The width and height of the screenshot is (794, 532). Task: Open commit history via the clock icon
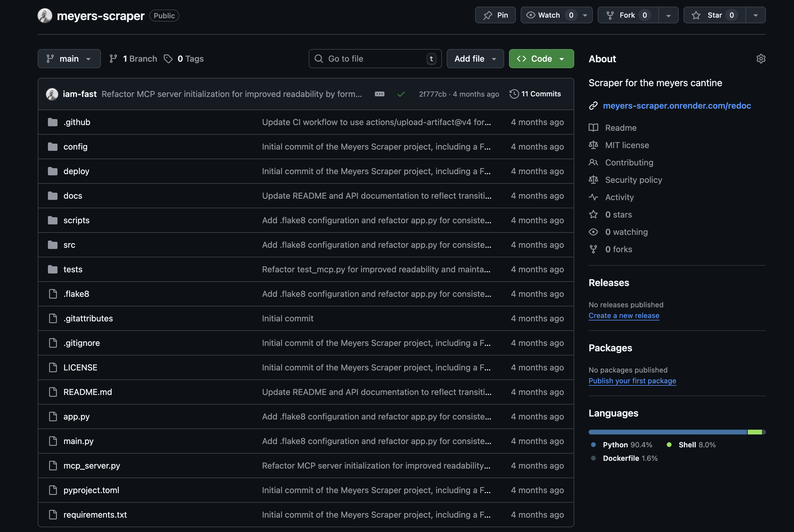click(513, 94)
